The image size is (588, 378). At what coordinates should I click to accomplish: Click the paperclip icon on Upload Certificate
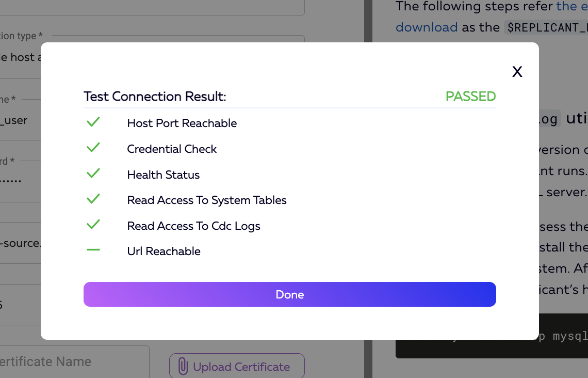click(x=183, y=367)
